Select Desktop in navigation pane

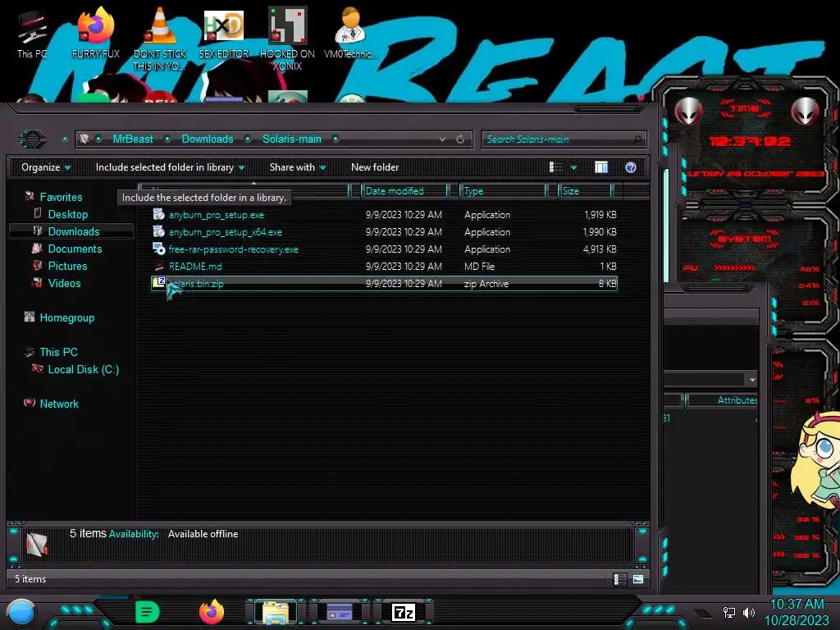coord(68,214)
